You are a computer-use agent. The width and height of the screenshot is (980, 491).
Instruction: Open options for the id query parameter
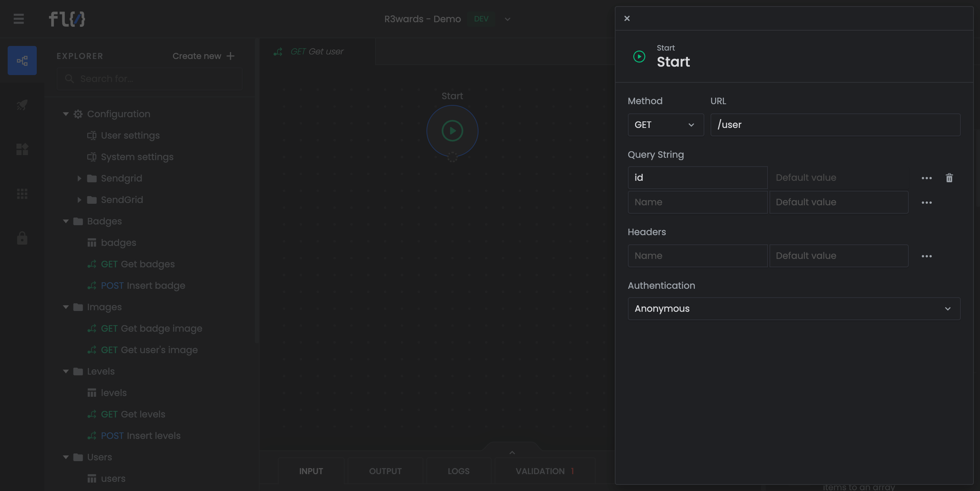point(927,178)
